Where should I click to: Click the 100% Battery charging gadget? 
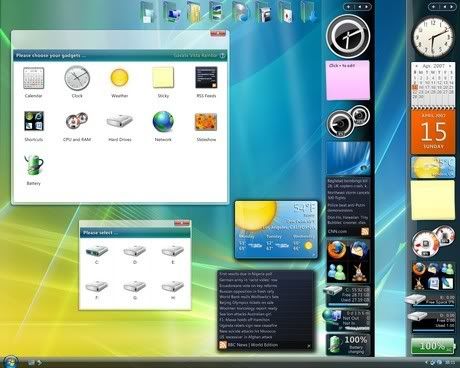[x=348, y=345]
